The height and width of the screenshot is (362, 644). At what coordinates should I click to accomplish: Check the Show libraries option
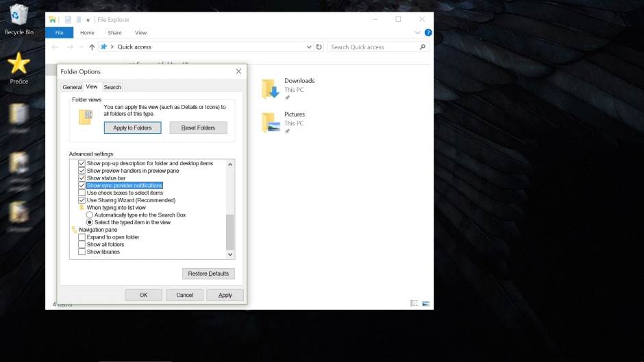(82, 252)
